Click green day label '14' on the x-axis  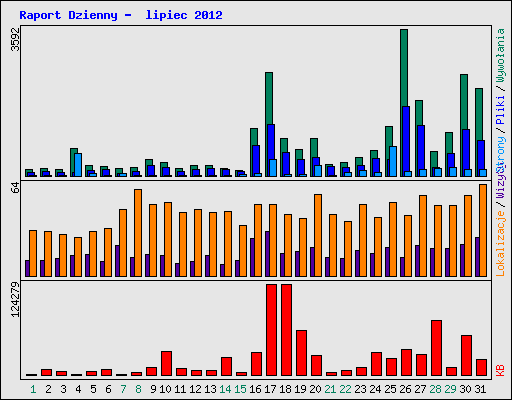click(x=225, y=389)
